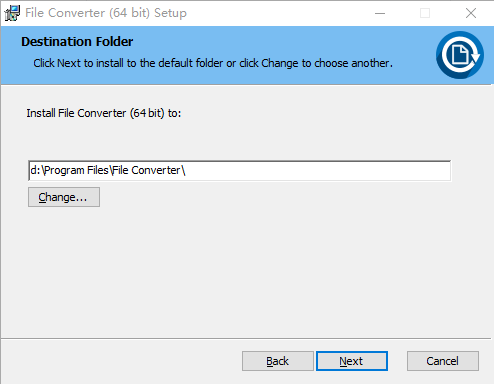Click the greyed-out maximize window button
This screenshot has width=494, height=384.
click(x=425, y=13)
